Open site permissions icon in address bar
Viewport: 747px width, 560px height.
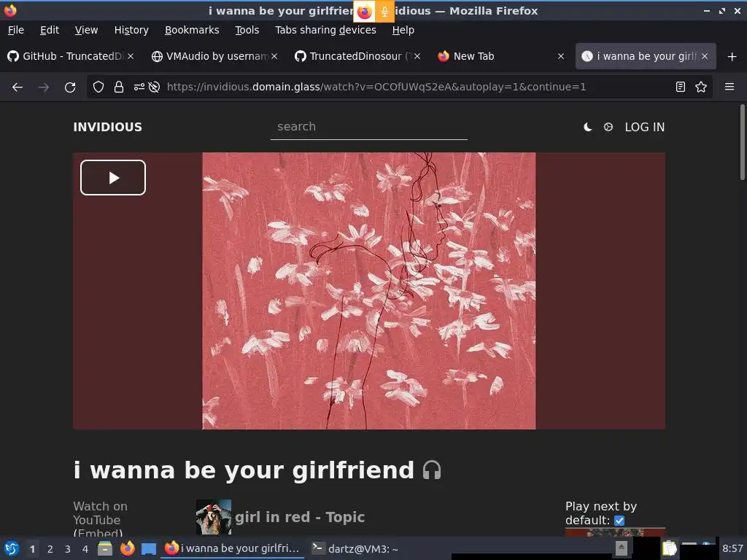[139, 87]
